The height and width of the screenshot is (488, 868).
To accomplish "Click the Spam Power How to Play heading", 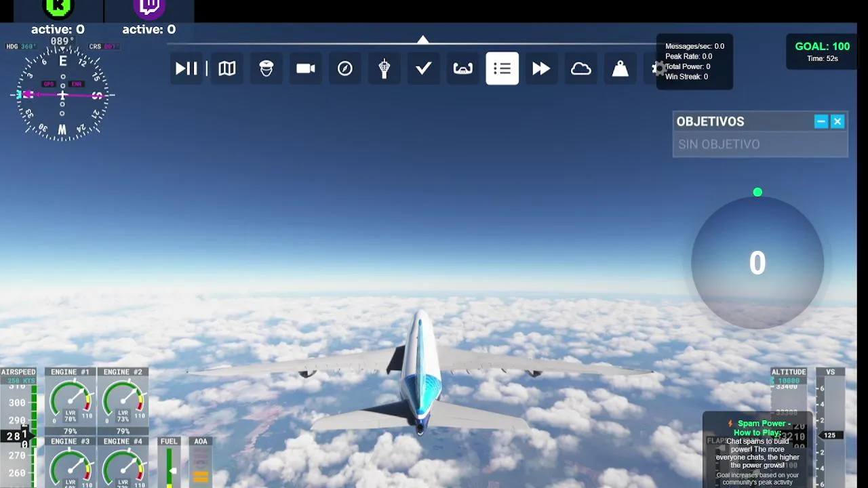I will point(757,428).
